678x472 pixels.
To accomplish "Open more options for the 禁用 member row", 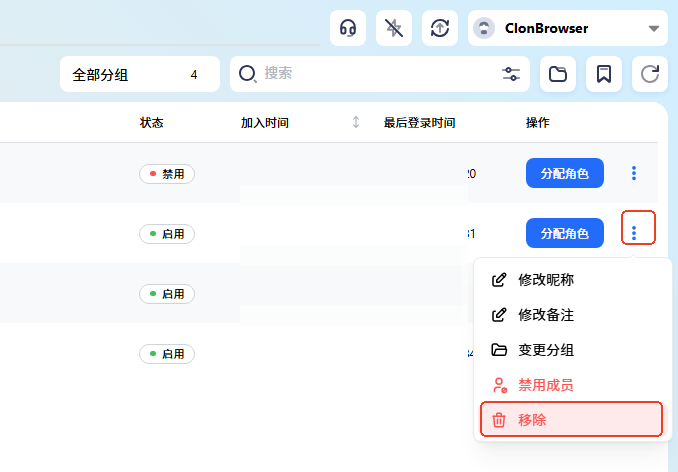I will click(634, 173).
